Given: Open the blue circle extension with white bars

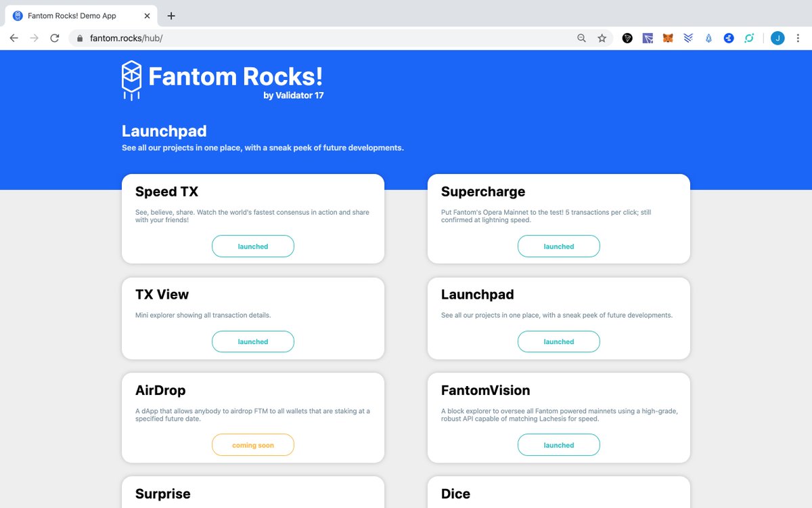Looking at the screenshot, I should coord(729,39).
